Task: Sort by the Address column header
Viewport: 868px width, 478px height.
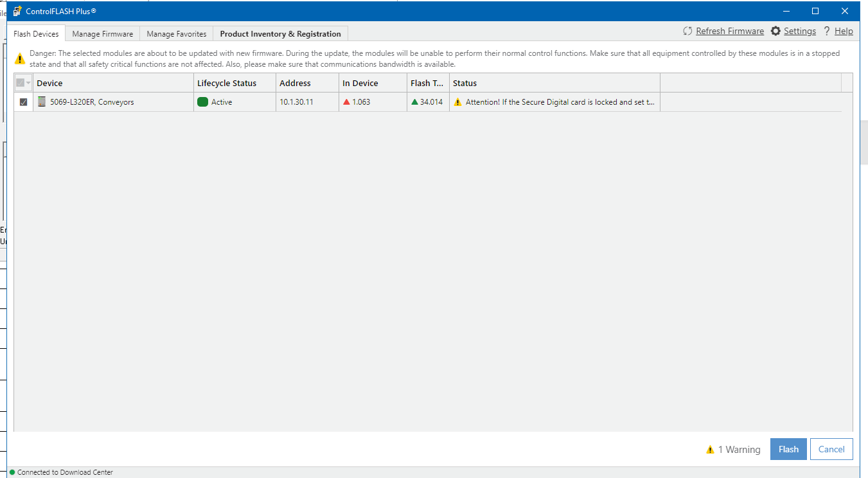Action: 307,83
